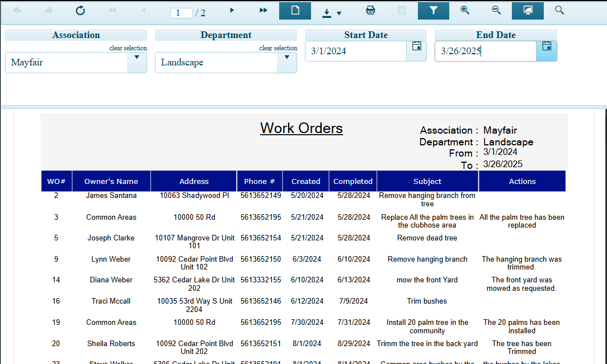Expand the export format dropdown arrow
This screenshot has width=607, height=364.
pyautogui.click(x=338, y=12)
